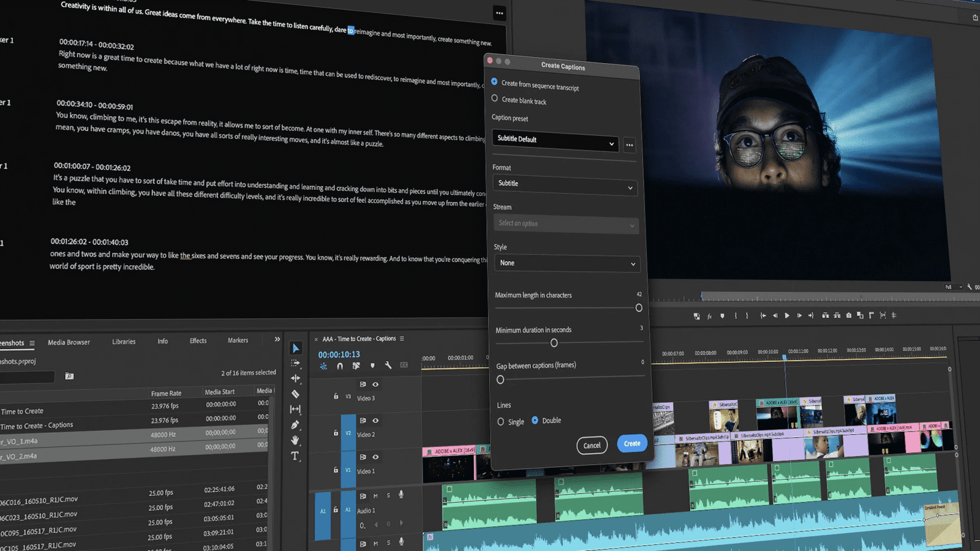
Task: Toggle insert sequences as nests icon in timeline
Action: pyautogui.click(x=323, y=366)
